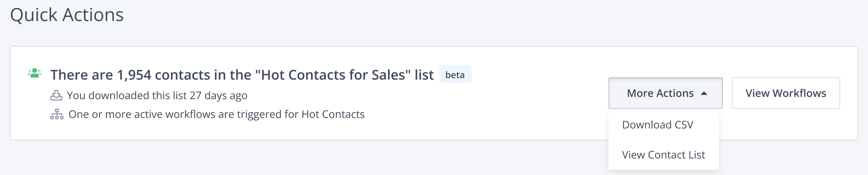Click the "Hot Contacts for Sales" list name
868x175 pixels.
[333, 75]
